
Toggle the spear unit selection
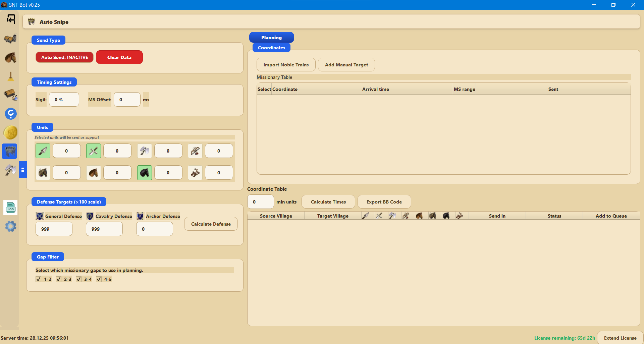point(43,151)
